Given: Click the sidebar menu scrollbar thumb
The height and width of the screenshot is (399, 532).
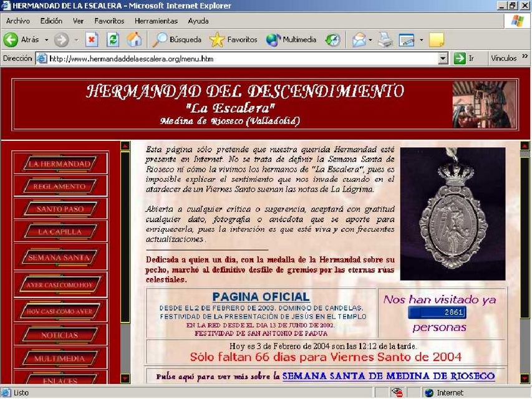Looking at the screenshot, I should [x=125, y=237].
